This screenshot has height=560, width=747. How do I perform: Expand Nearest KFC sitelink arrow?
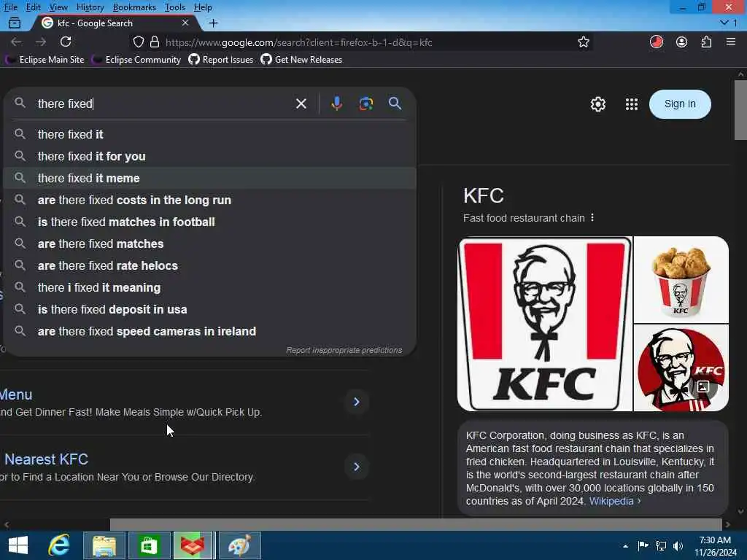[356, 467]
